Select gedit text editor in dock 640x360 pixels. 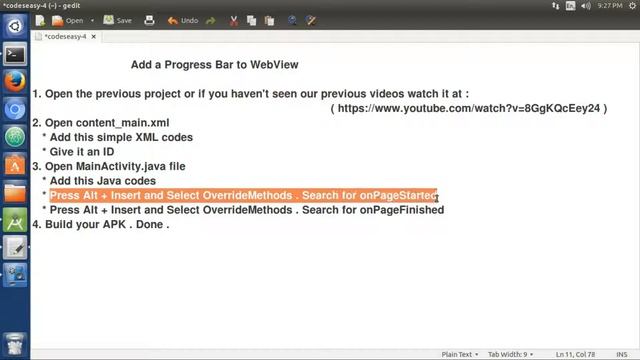pyautogui.click(x=15, y=247)
